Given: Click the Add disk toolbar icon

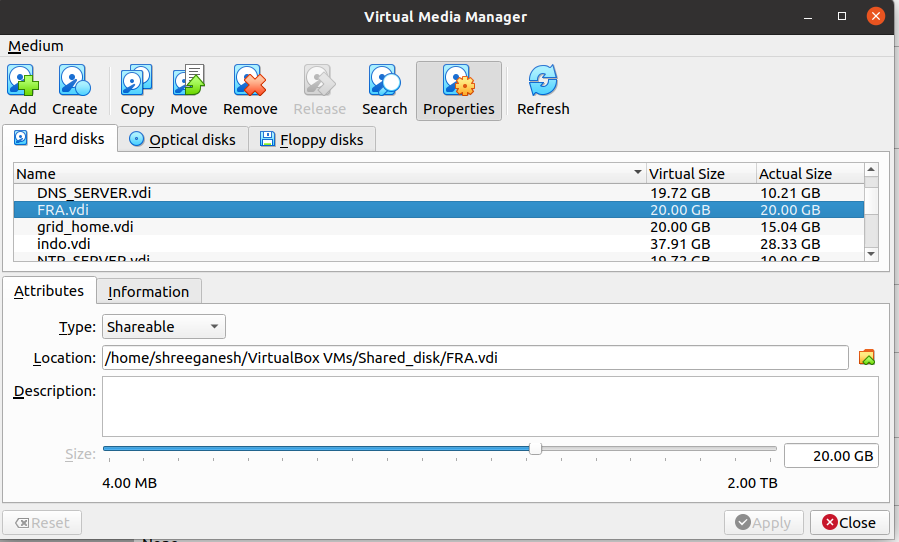Looking at the screenshot, I should (x=23, y=80).
